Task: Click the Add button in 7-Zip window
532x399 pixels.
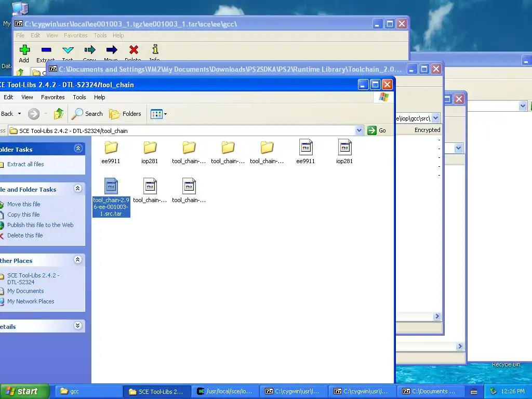Action: [24, 54]
